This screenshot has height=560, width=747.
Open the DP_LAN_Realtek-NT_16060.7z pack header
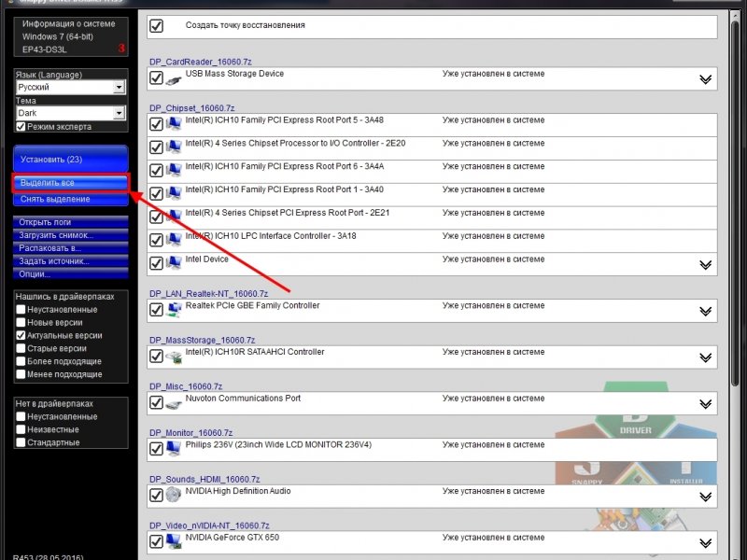208,294
